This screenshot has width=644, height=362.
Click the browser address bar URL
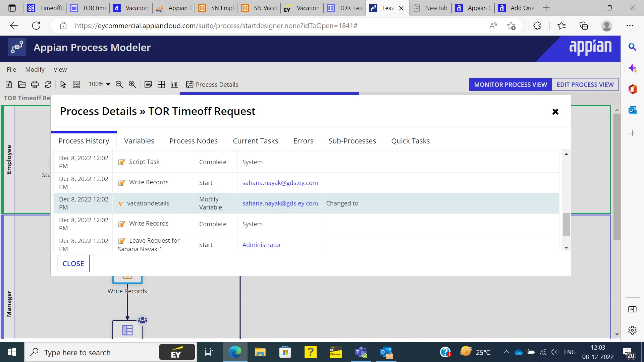[x=216, y=26]
